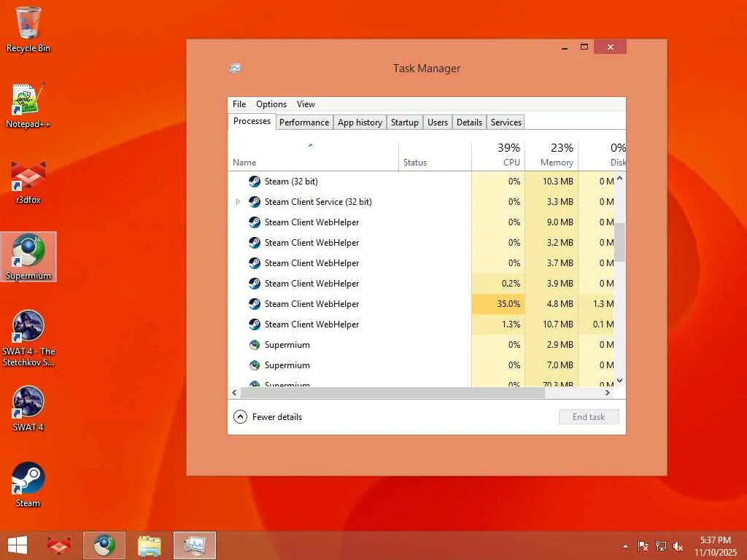This screenshot has height=560, width=747.
Task: Sort processes by Memory column
Action: point(551,156)
